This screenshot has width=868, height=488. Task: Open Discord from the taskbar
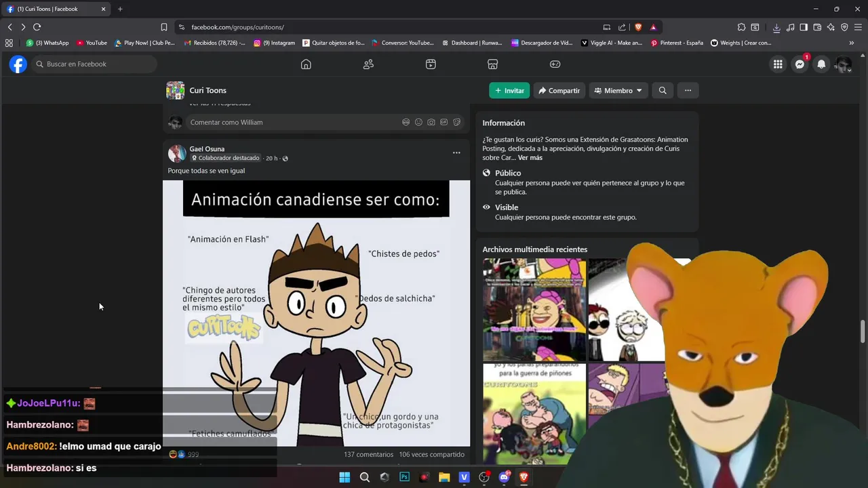click(x=504, y=477)
